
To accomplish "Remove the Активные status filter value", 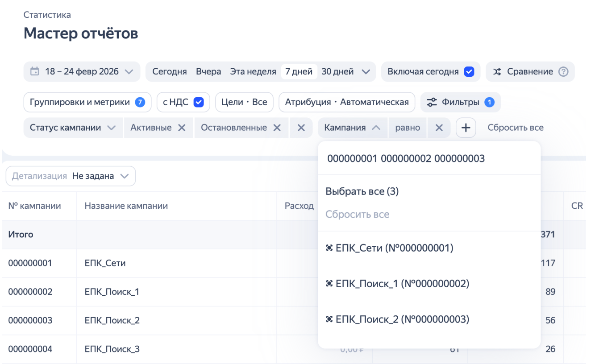I will [182, 128].
